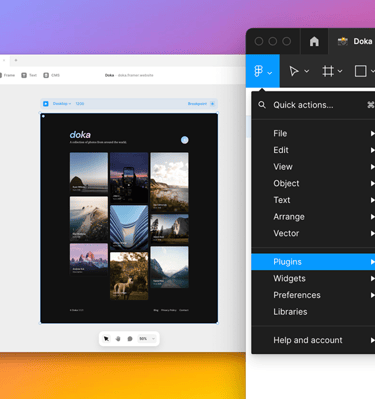
Task: Open the Plugins submenu
Action: click(313, 262)
